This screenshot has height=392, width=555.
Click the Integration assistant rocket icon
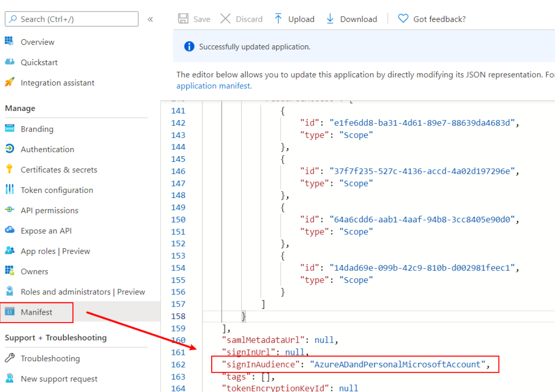coord(10,82)
